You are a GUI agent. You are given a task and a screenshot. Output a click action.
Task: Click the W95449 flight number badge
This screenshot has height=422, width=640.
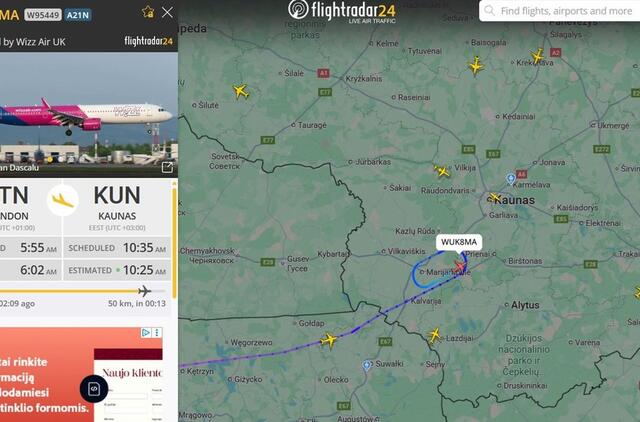[43, 15]
